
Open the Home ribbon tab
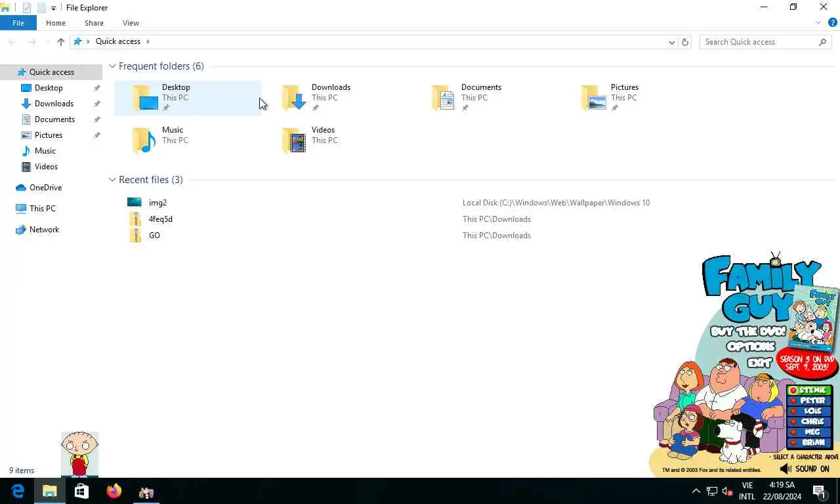coord(56,23)
